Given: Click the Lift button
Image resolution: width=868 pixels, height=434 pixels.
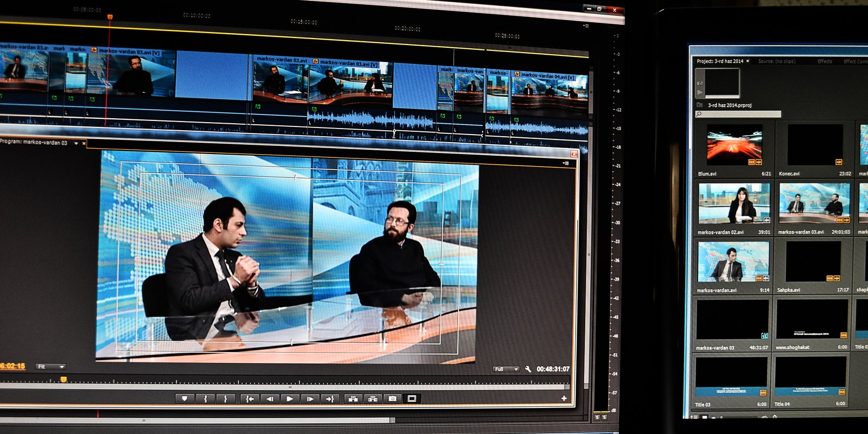Looking at the screenshot, I should [x=353, y=399].
